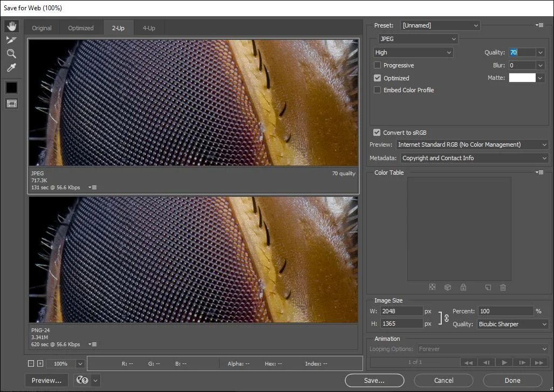Switch to the 4-Up tab
Viewport: 554px width, 392px height.
tap(149, 27)
